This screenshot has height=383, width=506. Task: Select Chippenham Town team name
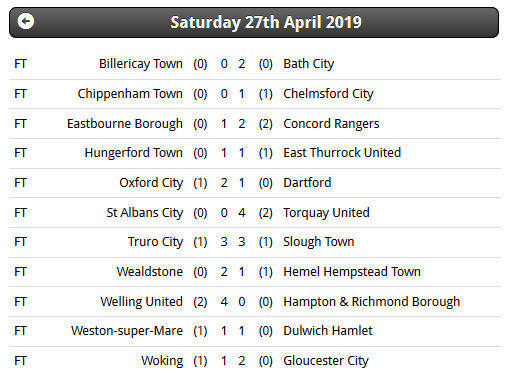click(x=130, y=94)
